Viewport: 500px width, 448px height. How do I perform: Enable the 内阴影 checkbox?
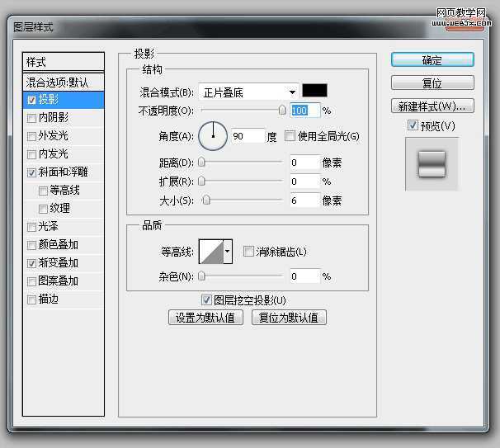31,118
